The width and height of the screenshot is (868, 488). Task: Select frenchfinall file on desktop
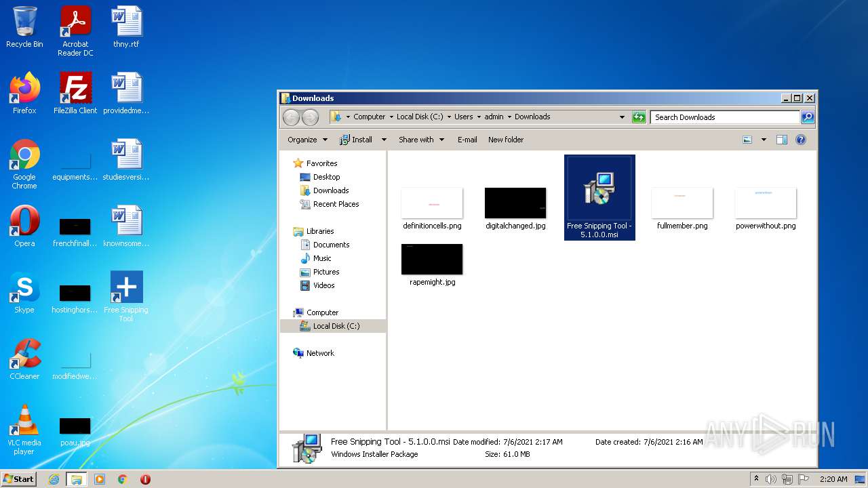pyautogui.click(x=75, y=232)
